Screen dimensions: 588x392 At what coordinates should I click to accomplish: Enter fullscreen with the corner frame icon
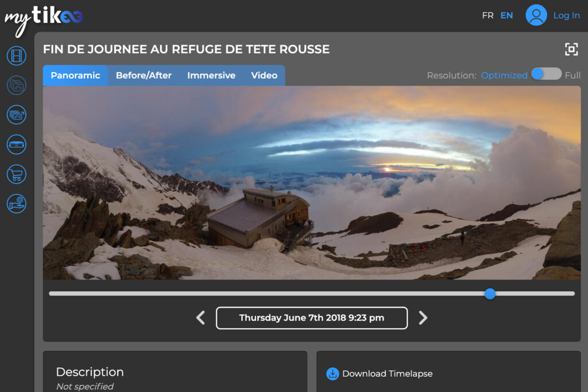[x=571, y=49]
